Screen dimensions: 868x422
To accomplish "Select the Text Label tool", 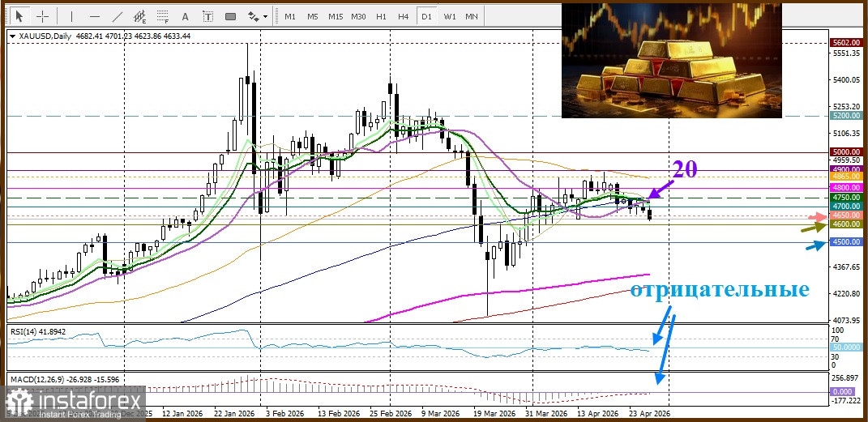I will (207, 16).
